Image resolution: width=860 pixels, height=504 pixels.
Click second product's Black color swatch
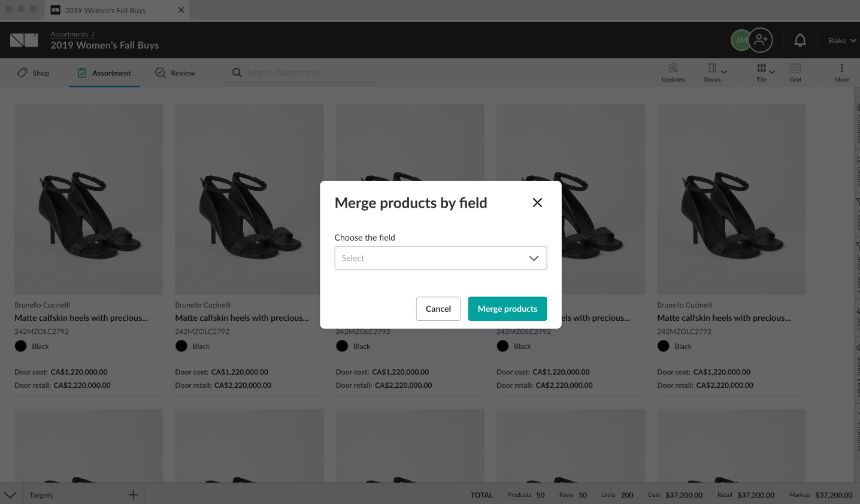click(x=181, y=346)
